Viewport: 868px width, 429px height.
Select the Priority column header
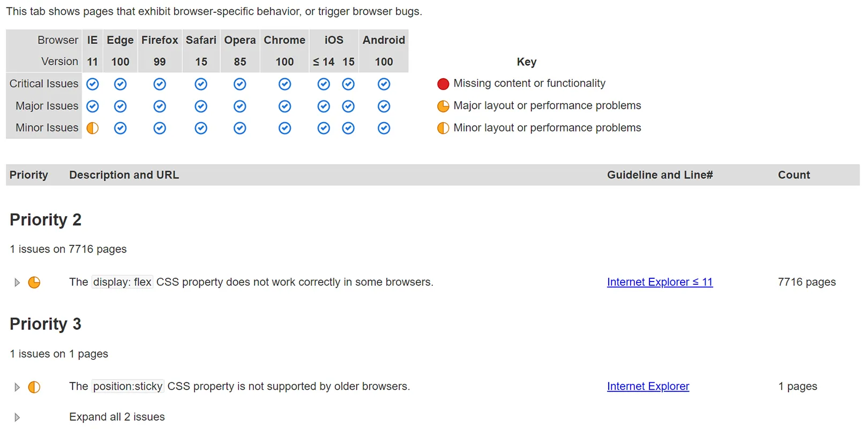(29, 175)
